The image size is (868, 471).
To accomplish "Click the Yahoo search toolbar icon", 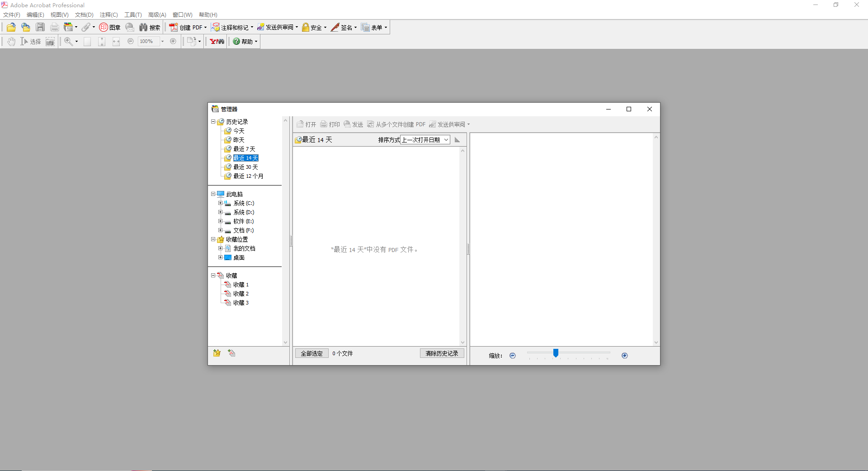I will 217,42.
